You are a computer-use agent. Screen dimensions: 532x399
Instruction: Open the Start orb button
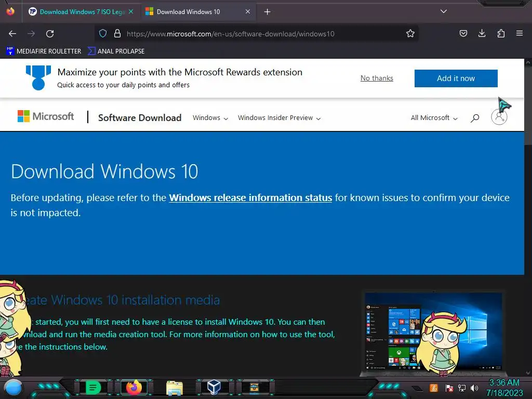[x=13, y=388]
